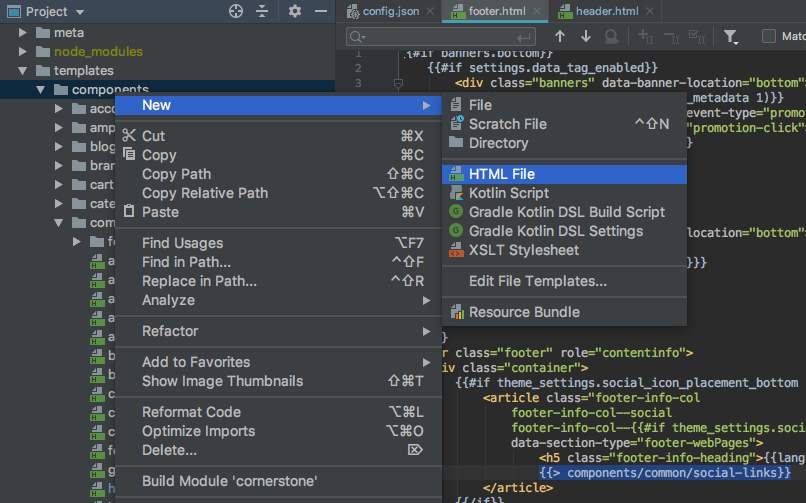
Task: Click the scissors icon next to Cut
Action: pos(129,135)
